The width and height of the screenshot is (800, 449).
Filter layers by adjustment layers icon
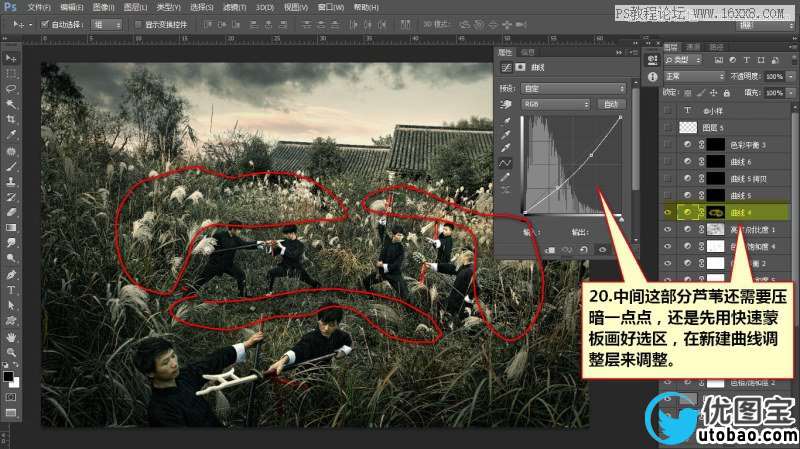733,60
